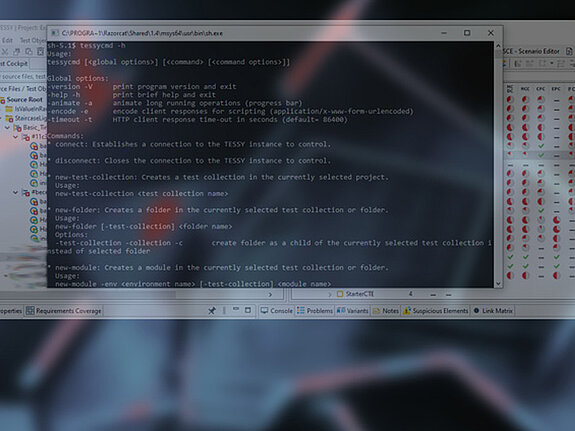Click the 'connect:' command description in terminal
The width and height of the screenshot is (575, 431).
tap(190, 144)
